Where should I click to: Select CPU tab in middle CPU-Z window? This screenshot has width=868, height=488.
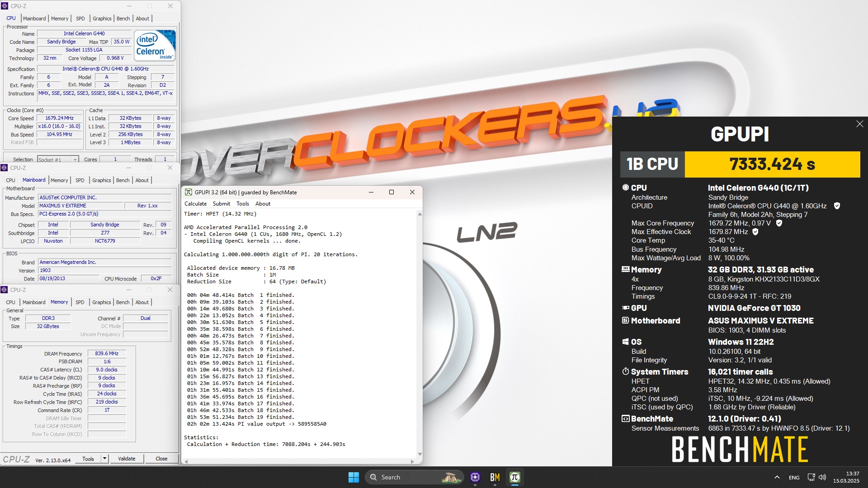(10, 180)
